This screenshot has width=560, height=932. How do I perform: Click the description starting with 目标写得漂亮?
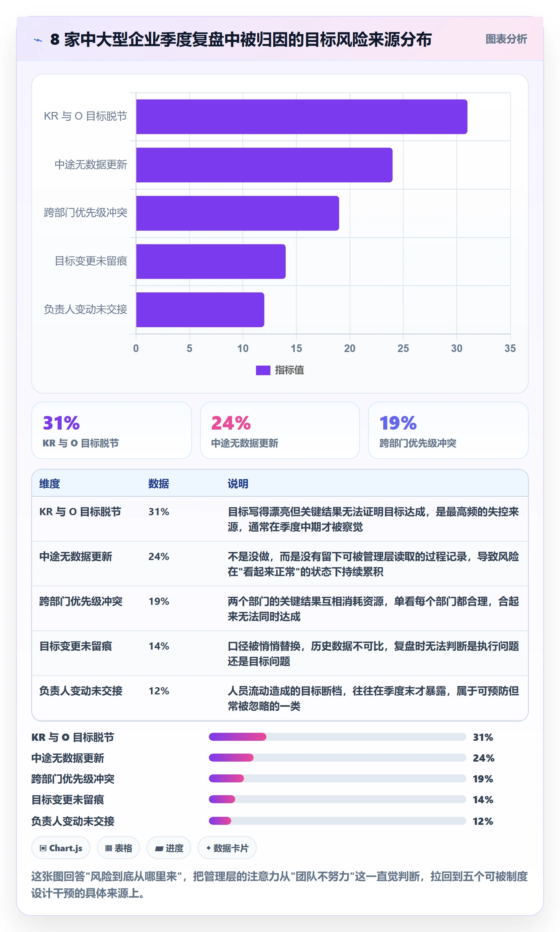click(x=373, y=519)
